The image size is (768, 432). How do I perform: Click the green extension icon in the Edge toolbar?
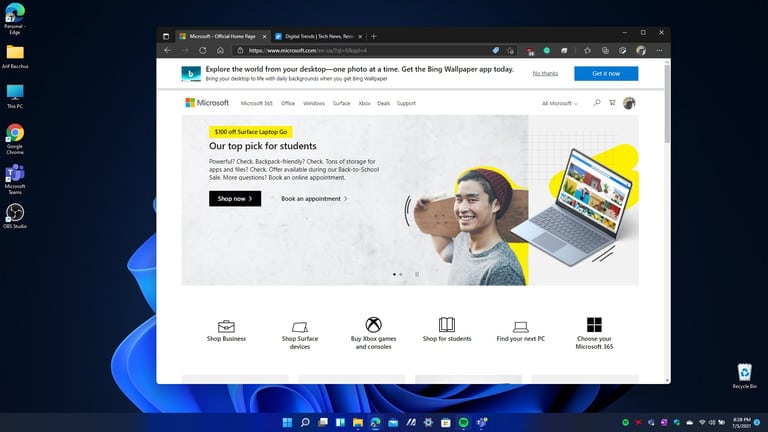point(547,50)
